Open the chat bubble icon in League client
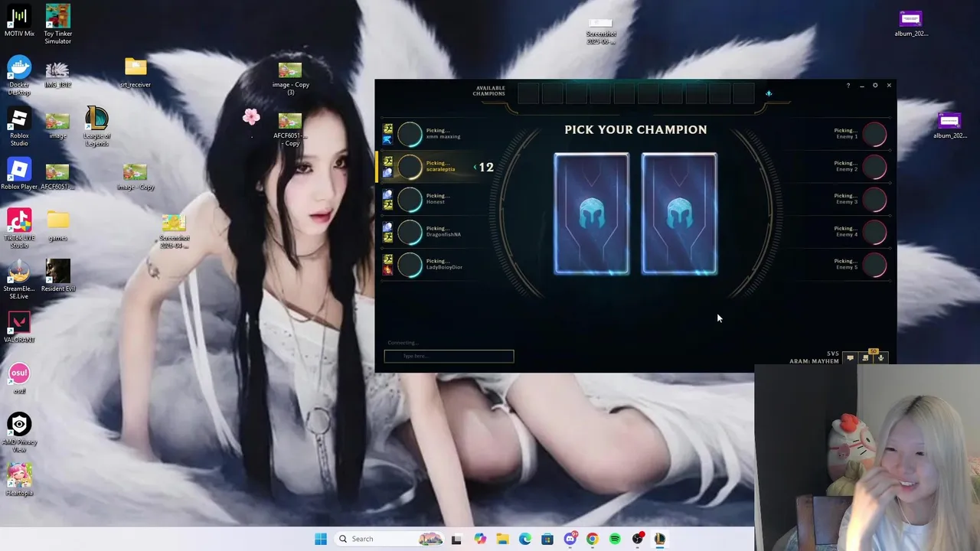980x551 pixels. (850, 358)
